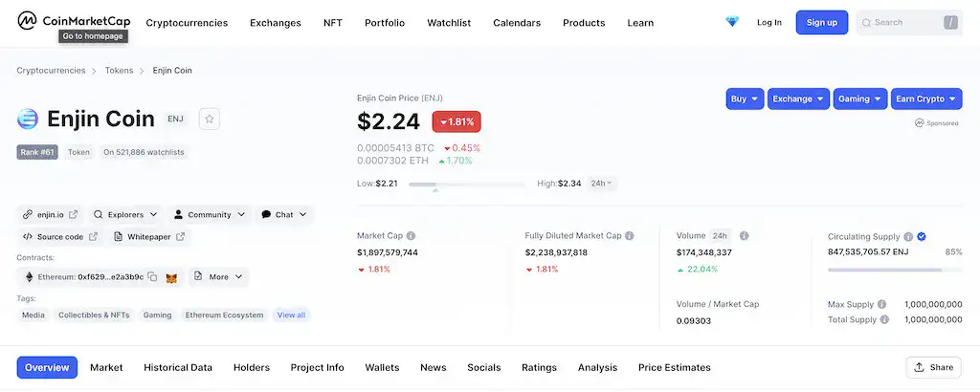Expand the More contracts dropdown
This screenshot has height=392, width=980.
(219, 277)
